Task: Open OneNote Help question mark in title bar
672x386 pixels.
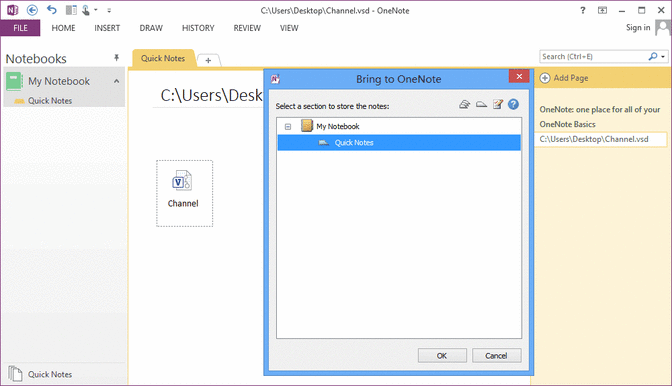Action: point(582,10)
